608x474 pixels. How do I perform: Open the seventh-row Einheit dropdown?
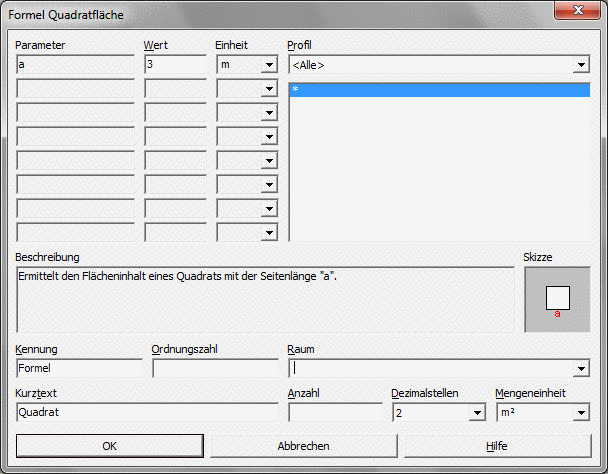(x=269, y=209)
